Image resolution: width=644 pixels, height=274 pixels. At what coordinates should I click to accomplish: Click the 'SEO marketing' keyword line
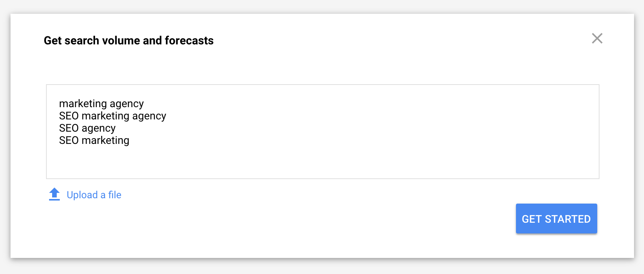tap(94, 140)
